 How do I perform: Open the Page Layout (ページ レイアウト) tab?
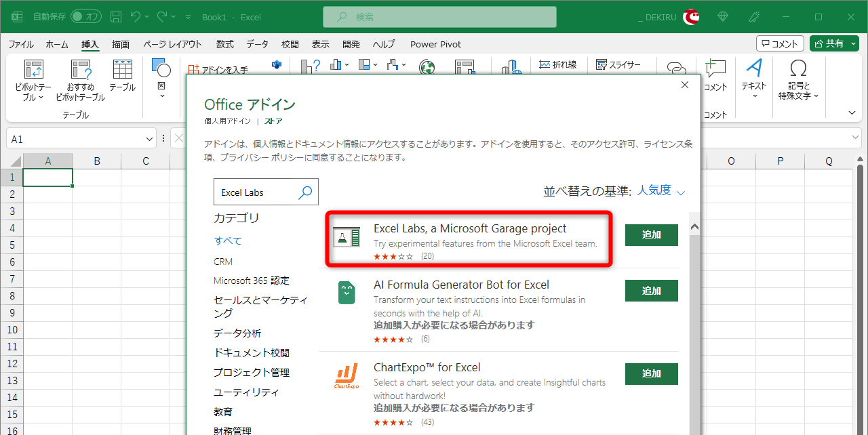(x=172, y=44)
